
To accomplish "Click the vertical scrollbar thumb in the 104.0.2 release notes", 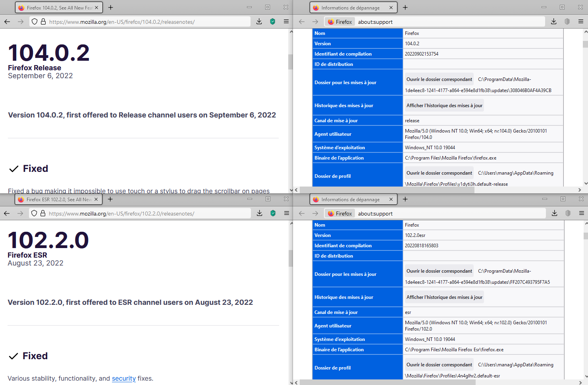I will (x=290, y=62).
